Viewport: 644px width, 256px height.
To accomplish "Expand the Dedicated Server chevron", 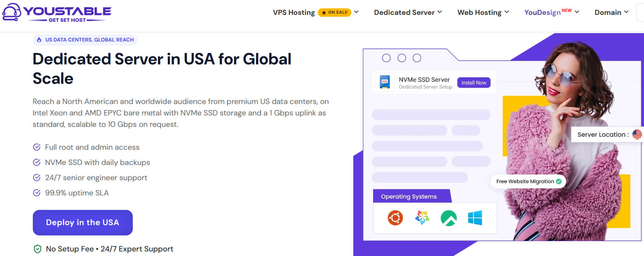I will (440, 12).
